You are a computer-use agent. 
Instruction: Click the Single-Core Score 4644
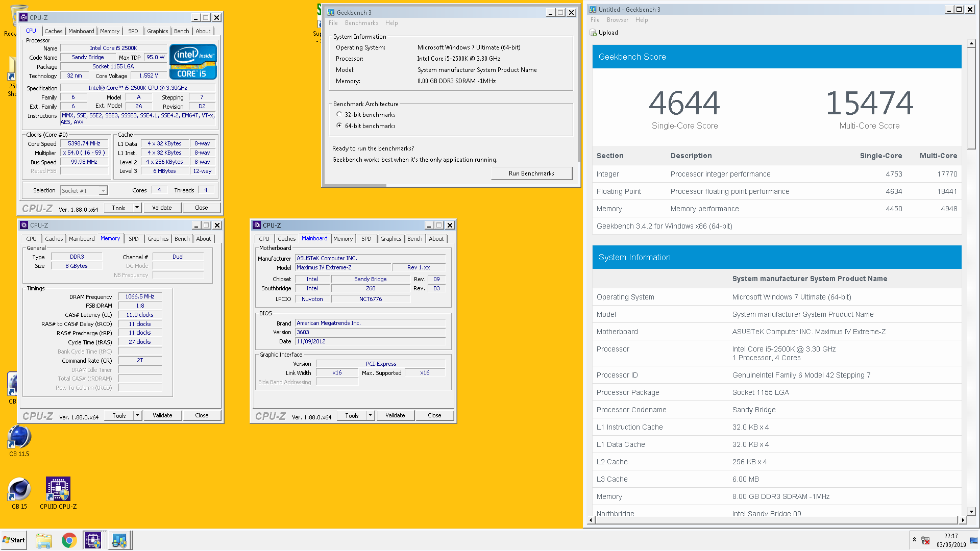pyautogui.click(x=684, y=103)
